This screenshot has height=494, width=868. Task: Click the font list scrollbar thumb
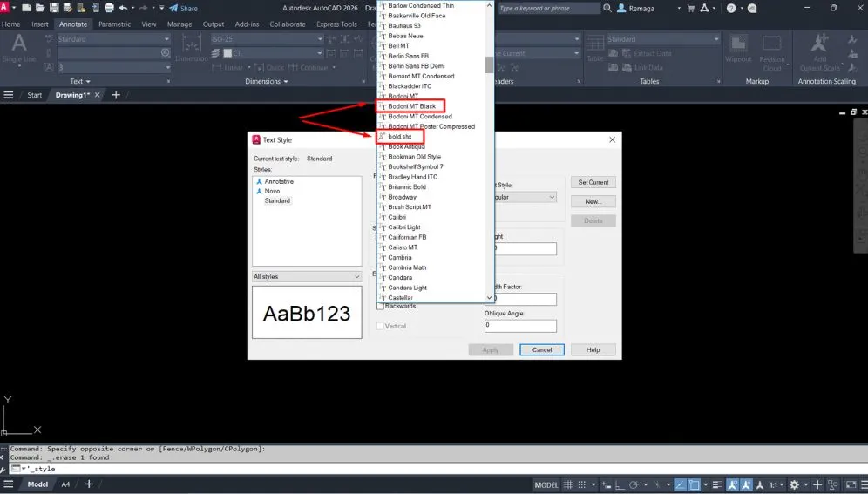coord(489,64)
